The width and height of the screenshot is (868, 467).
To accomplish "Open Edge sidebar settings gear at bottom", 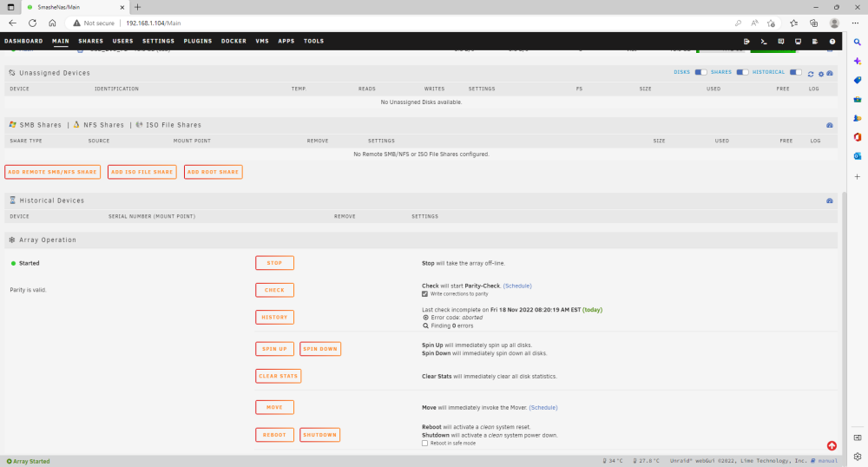I will point(857,457).
